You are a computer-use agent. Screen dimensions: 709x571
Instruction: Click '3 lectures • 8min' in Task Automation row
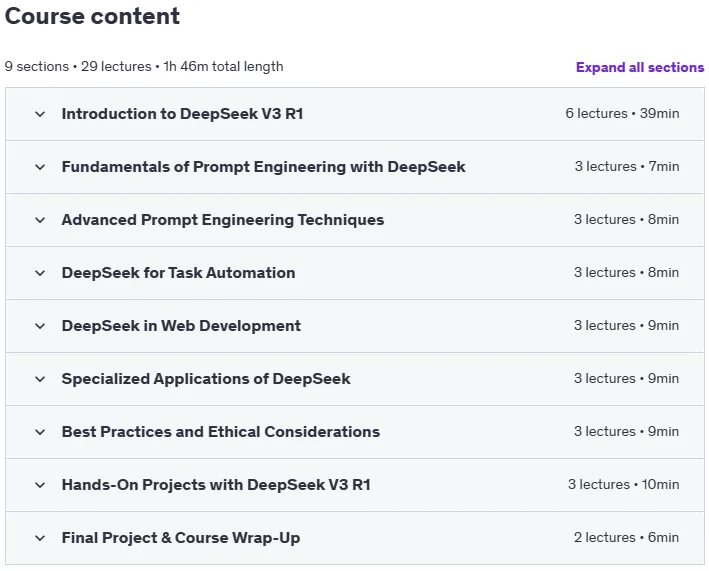tap(626, 273)
